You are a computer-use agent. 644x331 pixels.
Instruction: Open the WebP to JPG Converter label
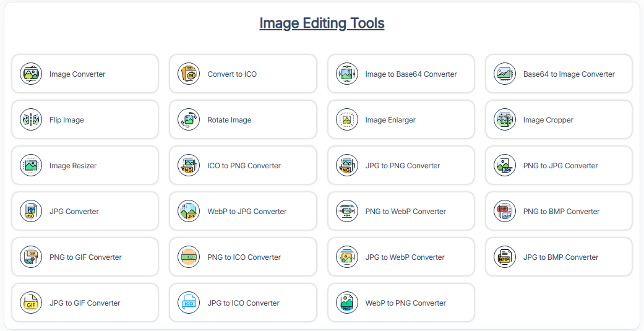pyautogui.click(x=247, y=212)
